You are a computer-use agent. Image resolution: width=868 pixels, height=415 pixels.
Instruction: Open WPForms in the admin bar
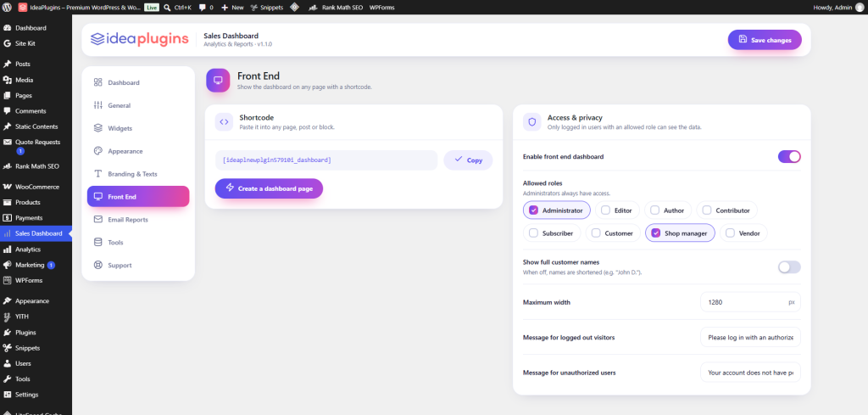pos(382,8)
